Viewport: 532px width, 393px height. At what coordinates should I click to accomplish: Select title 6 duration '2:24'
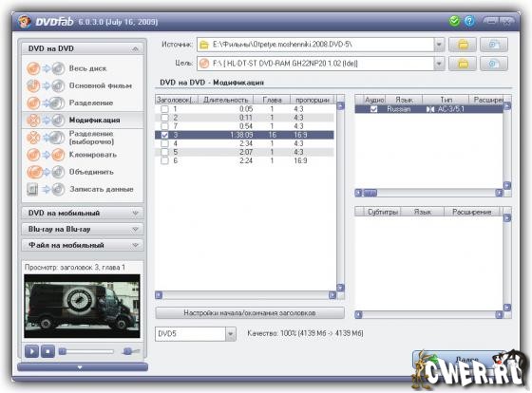[246, 160]
